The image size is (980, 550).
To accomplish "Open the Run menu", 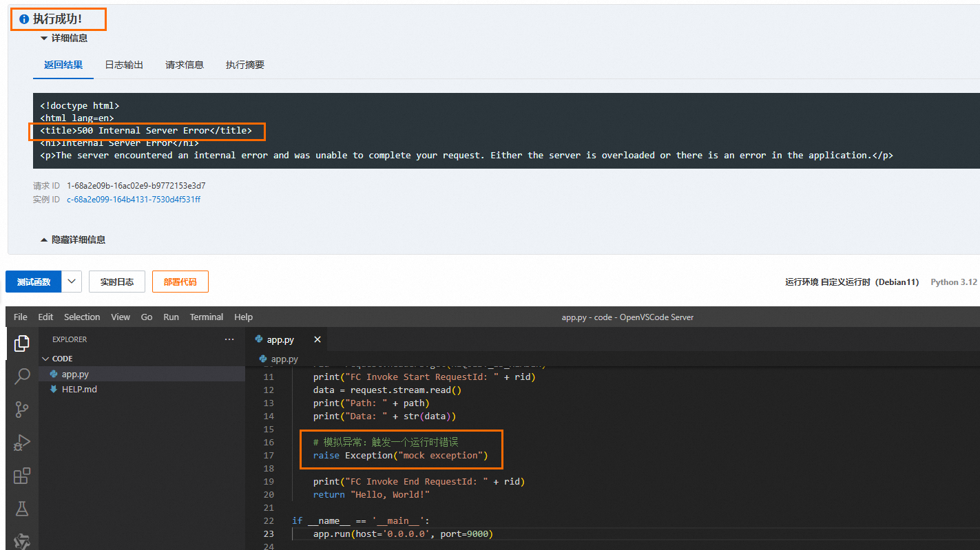I will [171, 317].
